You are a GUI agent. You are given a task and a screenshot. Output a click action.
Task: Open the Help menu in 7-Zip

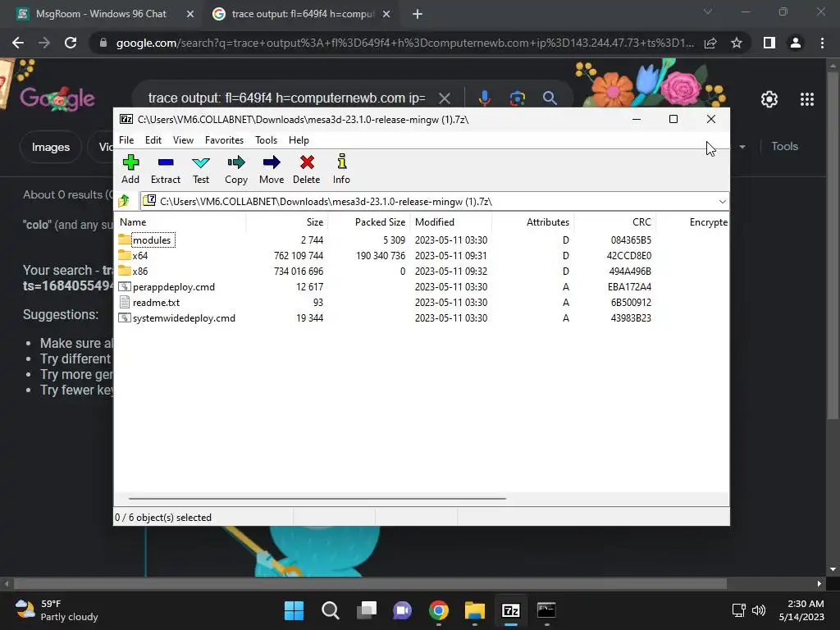pos(299,139)
